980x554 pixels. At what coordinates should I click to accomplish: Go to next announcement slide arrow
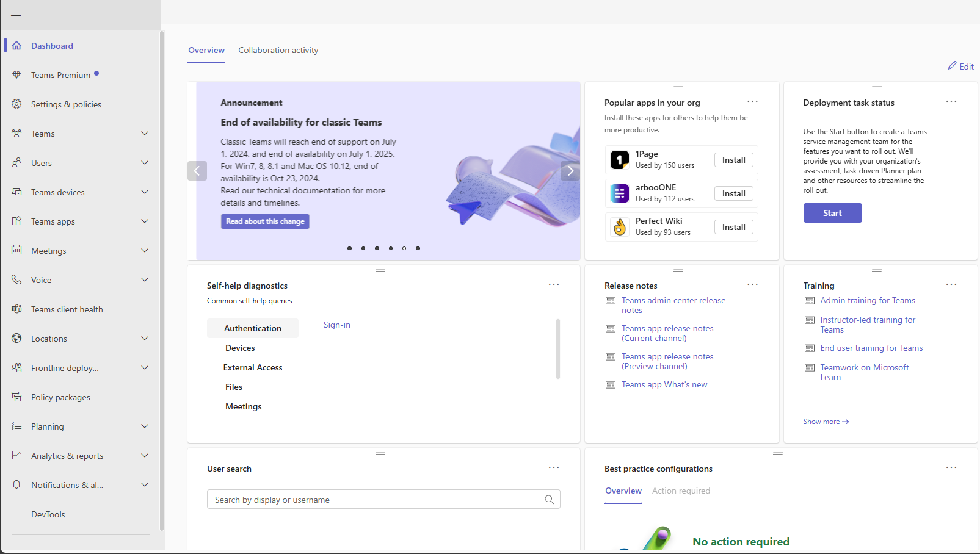point(570,171)
